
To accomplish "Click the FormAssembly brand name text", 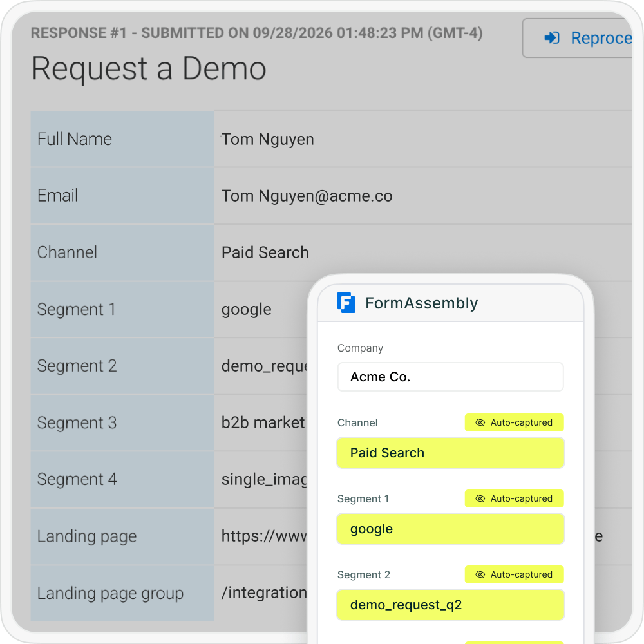I will (x=421, y=303).
